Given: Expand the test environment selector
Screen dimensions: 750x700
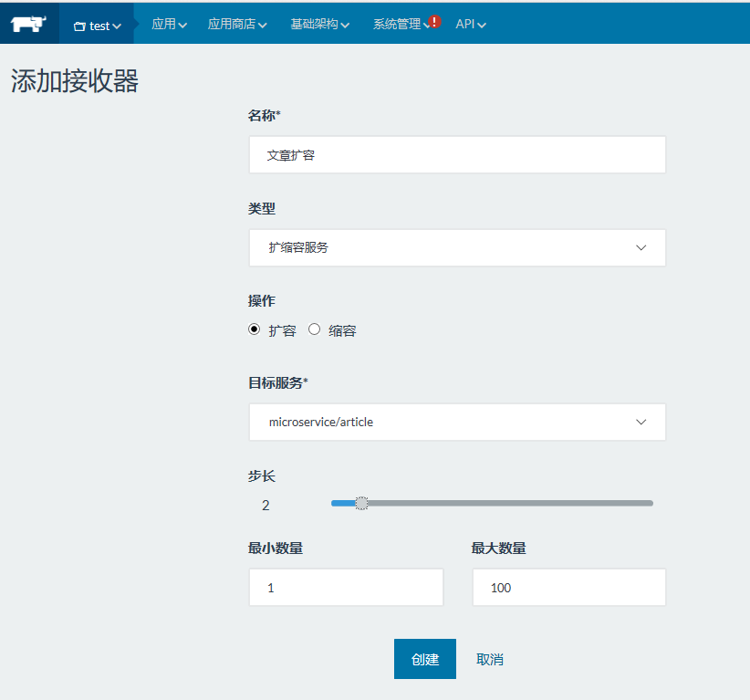Looking at the screenshot, I should [97, 26].
